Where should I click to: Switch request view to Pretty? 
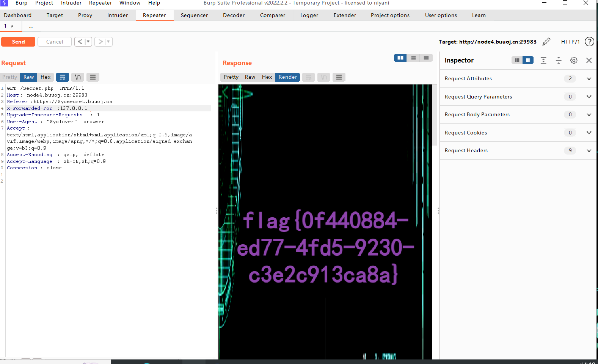click(10, 77)
